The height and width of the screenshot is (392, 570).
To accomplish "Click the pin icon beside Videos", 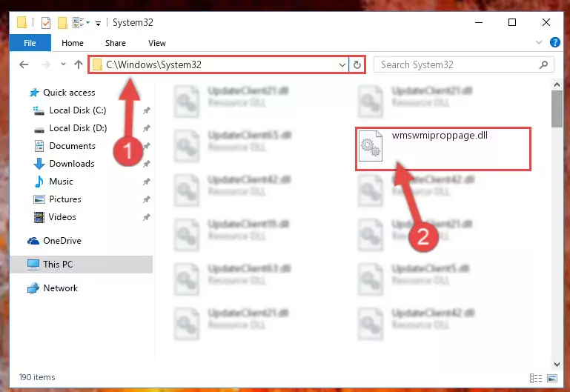I will pyautogui.click(x=147, y=217).
